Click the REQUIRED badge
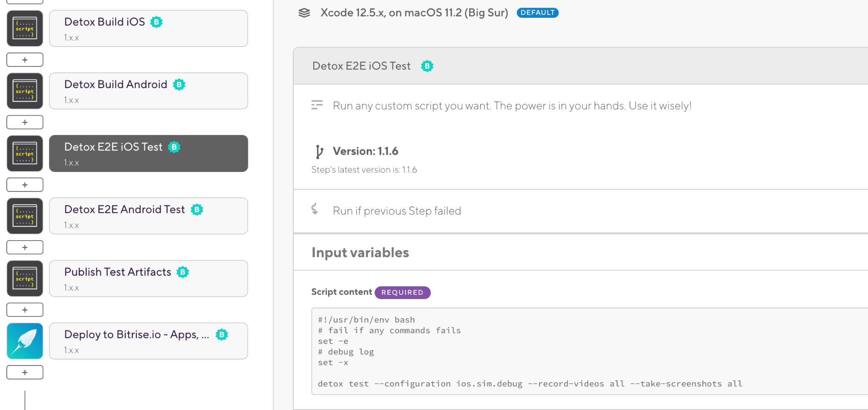Screen dimensions: 868x410 [402, 292]
